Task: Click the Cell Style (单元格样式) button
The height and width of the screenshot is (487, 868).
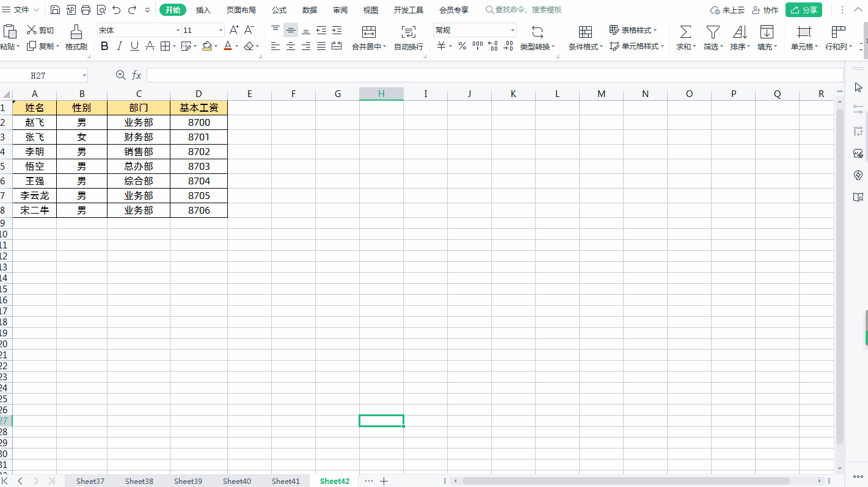Action: tap(637, 46)
